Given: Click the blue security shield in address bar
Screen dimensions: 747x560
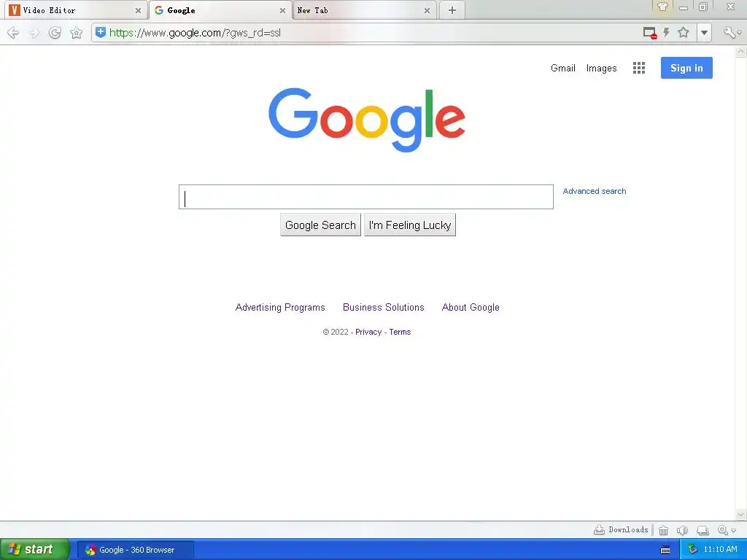Looking at the screenshot, I should pyautogui.click(x=101, y=32).
